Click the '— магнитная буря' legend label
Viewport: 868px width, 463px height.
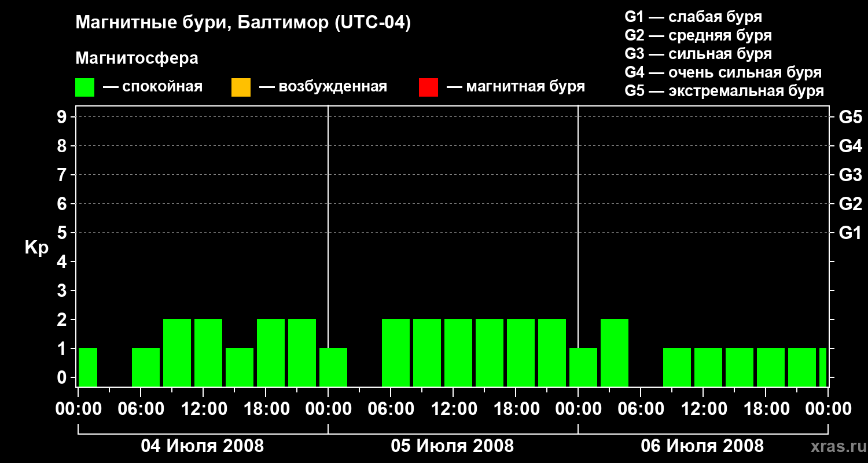(x=516, y=87)
